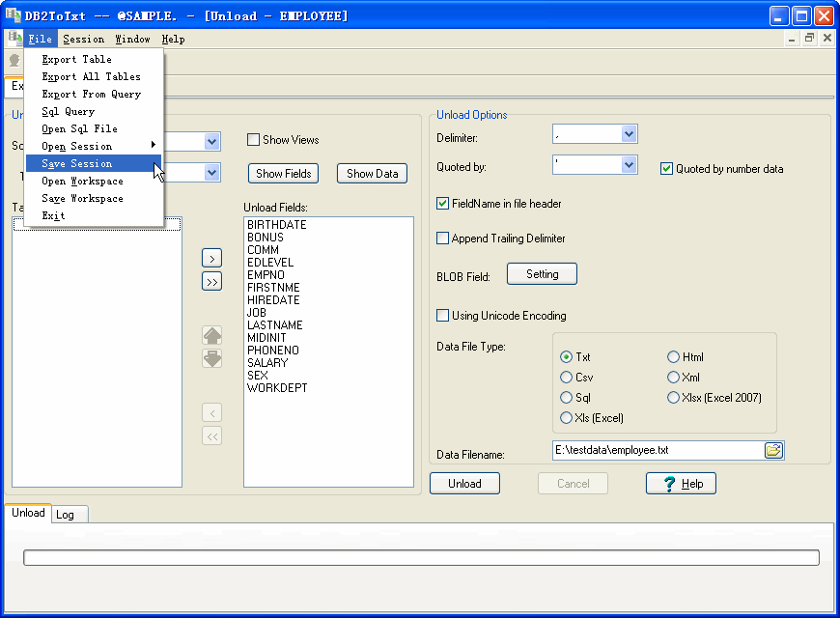Choose Open Sql File menu item

tap(94, 128)
